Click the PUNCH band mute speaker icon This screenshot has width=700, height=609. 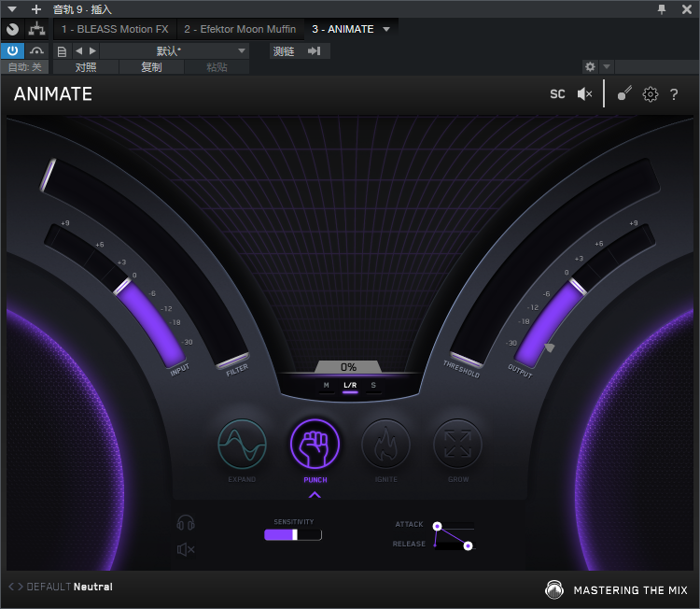(186, 549)
